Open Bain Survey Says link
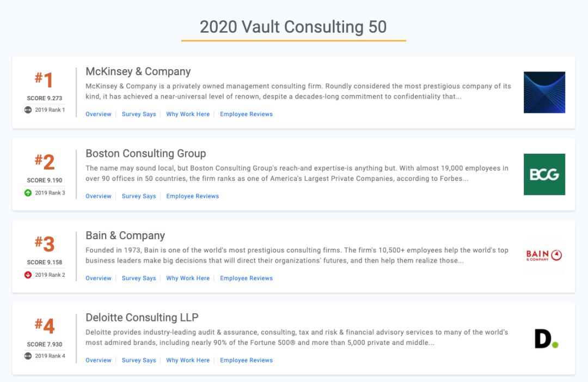 (139, 278)
